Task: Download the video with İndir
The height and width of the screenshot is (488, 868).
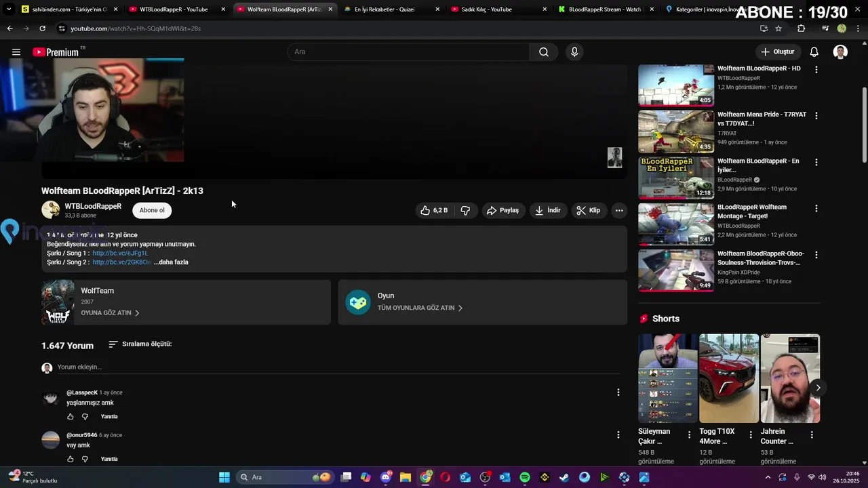Action: (548, 211)
